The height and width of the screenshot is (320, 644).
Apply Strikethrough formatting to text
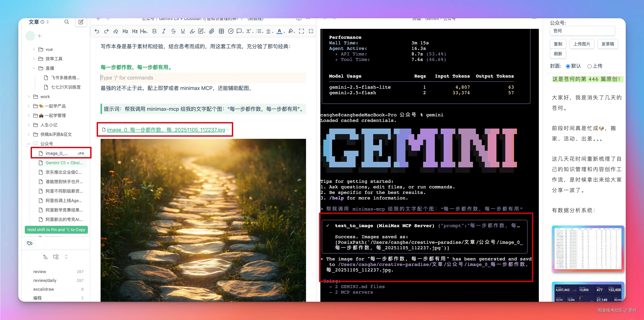point(173,31)
